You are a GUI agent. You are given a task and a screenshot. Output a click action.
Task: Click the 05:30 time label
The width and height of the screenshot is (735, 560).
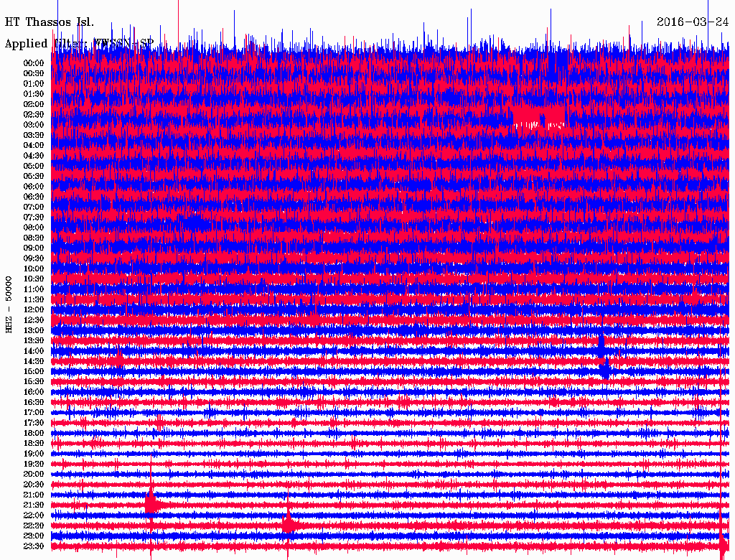click(x=34, y=176)
